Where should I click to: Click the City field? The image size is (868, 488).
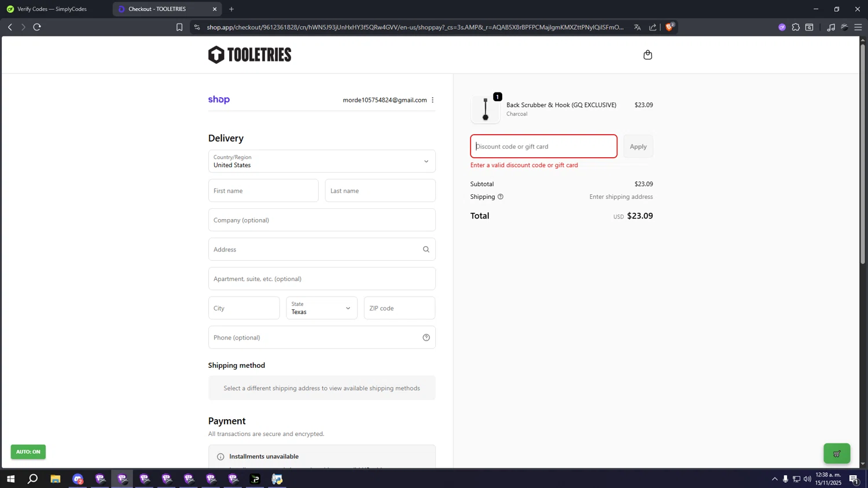(244, 308)
